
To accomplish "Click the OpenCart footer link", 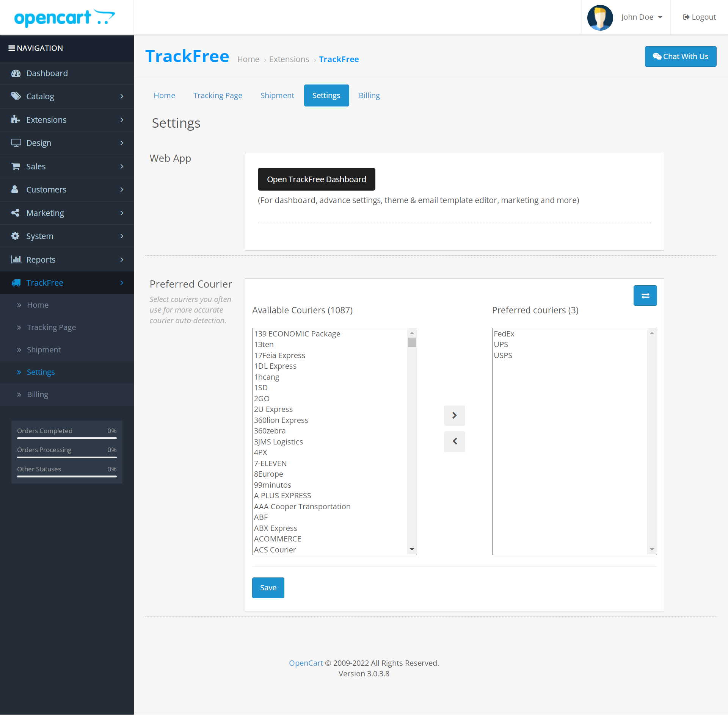I will pos(306,663).
